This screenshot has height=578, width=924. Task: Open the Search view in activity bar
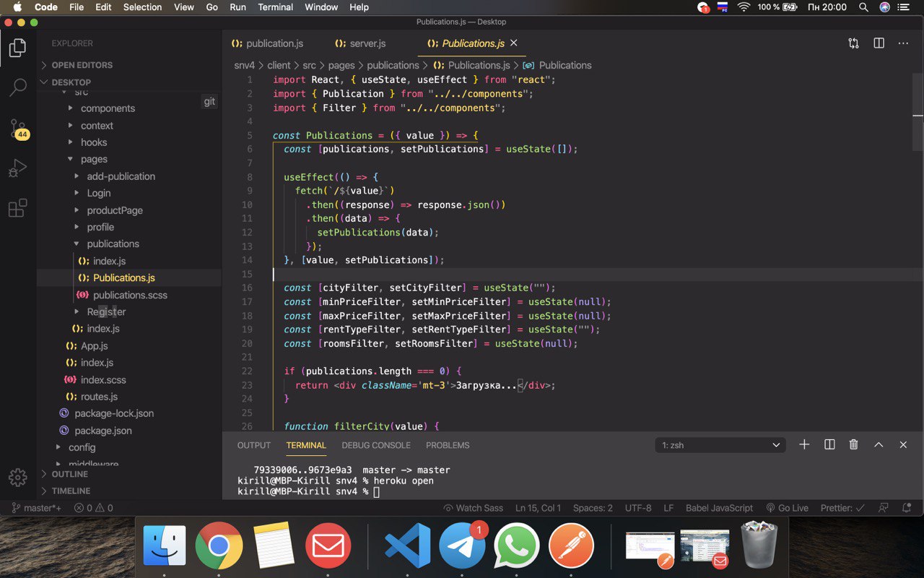[18, 88]
